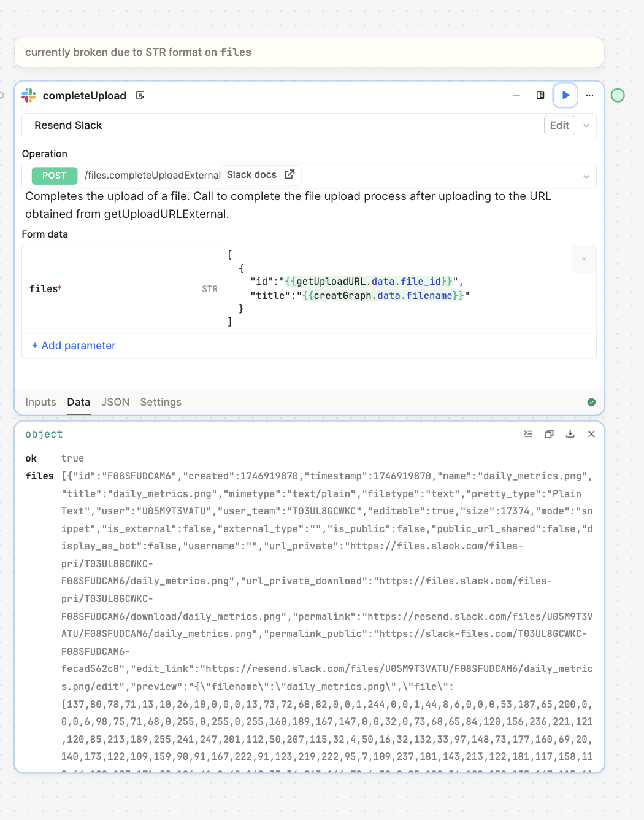The width and height of the screenshot is (644, 820).
Task: Click the files parameter name
Action: pos(45,289)
